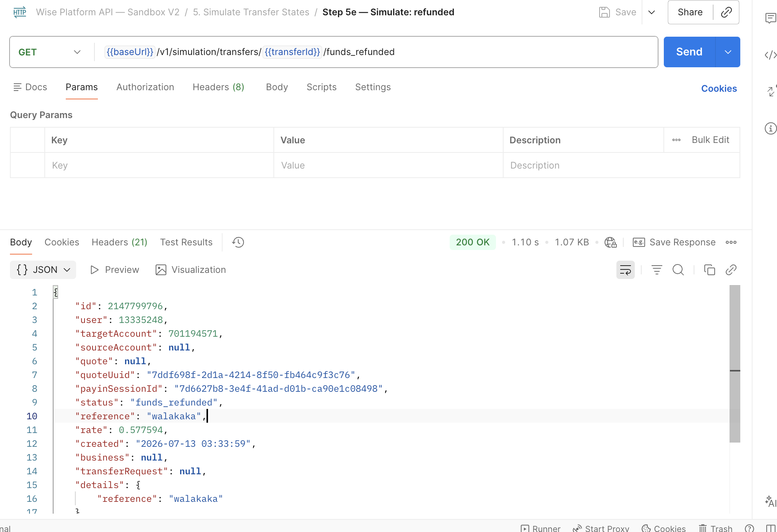Copy the response body icon
The width and height of the screenshot is (777, 532).
pyautogui.click(x=710, y=270)
